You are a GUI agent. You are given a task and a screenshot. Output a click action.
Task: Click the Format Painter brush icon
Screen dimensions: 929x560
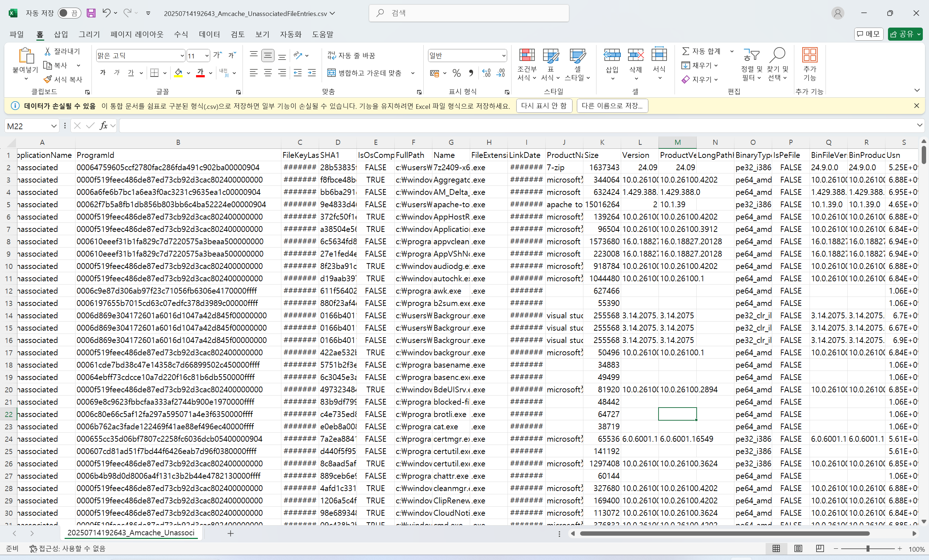pyautogui.click(x=48, y=79)
